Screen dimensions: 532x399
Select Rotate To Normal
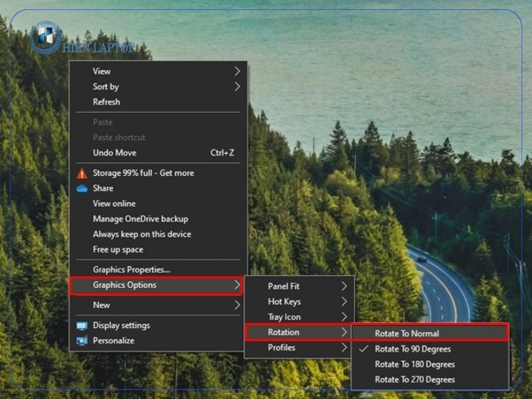[x=430, y=333]
